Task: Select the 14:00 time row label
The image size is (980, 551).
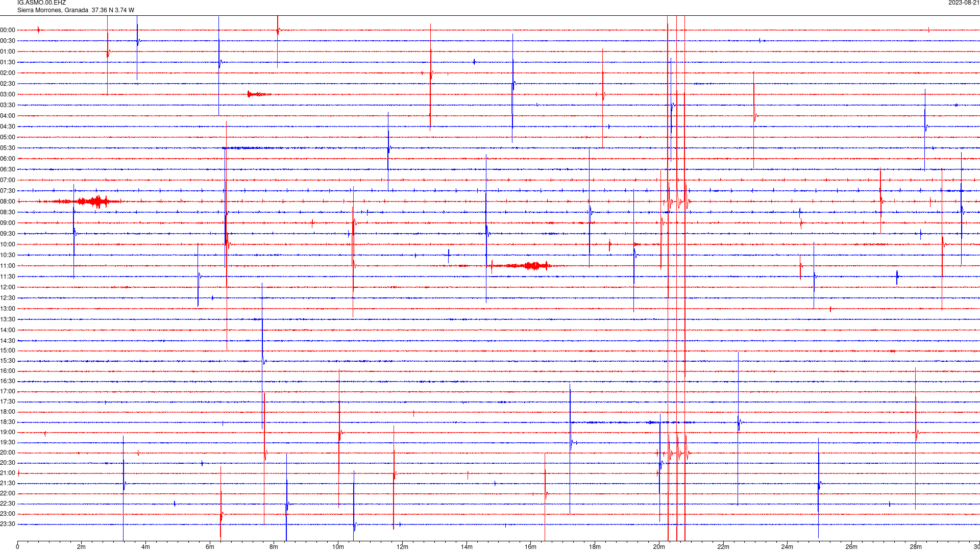Action: (8, 330)
